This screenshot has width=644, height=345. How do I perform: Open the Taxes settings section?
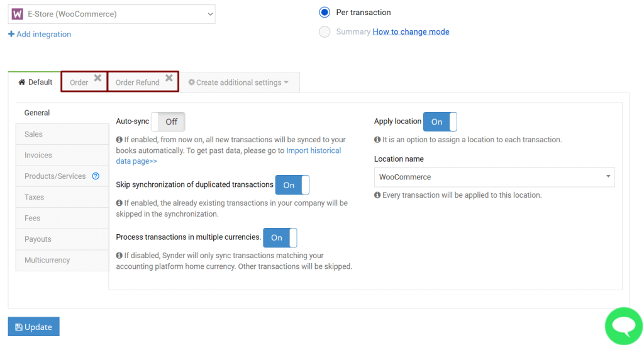point(35,197)
